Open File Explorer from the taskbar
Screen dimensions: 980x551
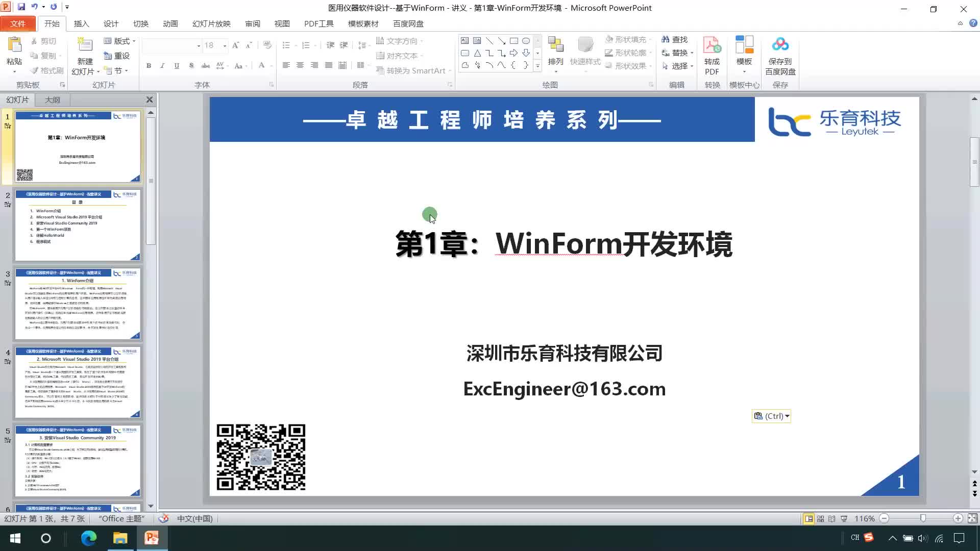tap(120, 538)
